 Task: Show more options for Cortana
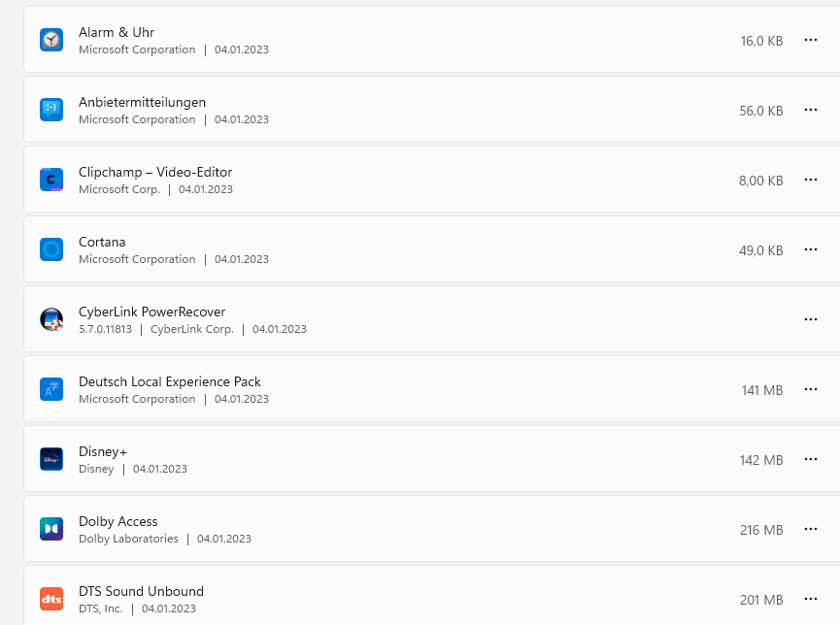pos(811,249)
